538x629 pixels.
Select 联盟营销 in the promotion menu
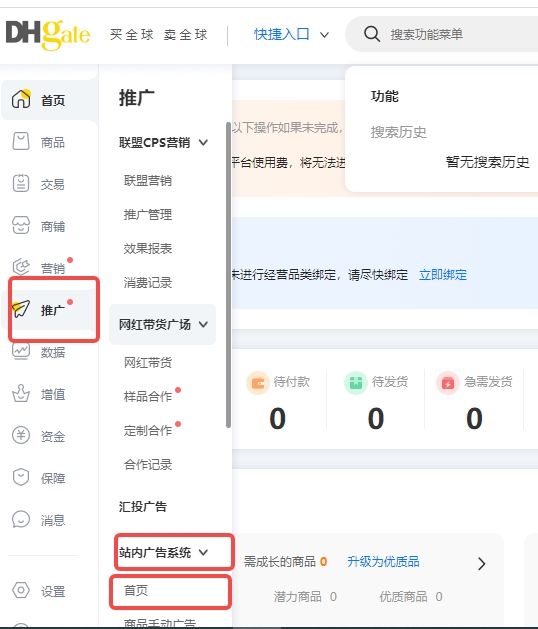tap(148, 181)
